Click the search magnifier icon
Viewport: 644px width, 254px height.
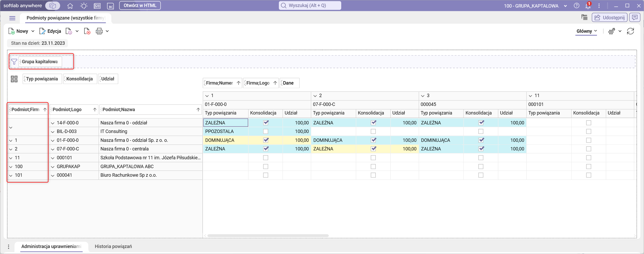[284, 5]
